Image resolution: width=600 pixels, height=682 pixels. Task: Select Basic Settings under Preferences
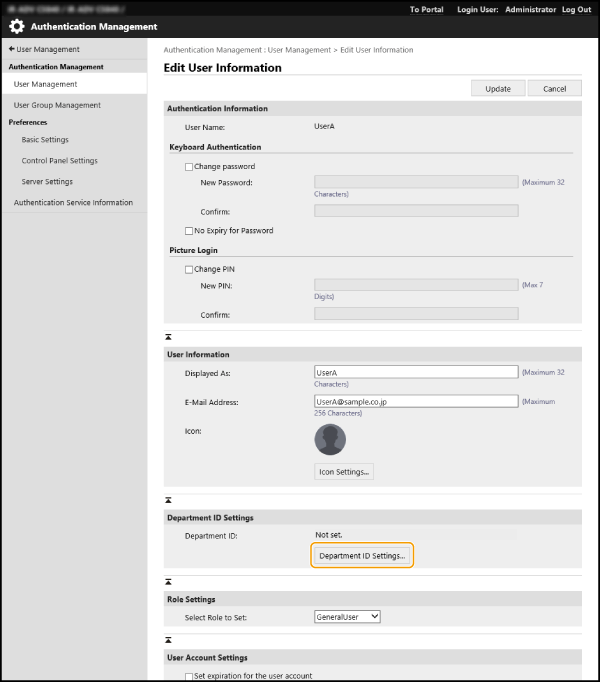point(45,140)
